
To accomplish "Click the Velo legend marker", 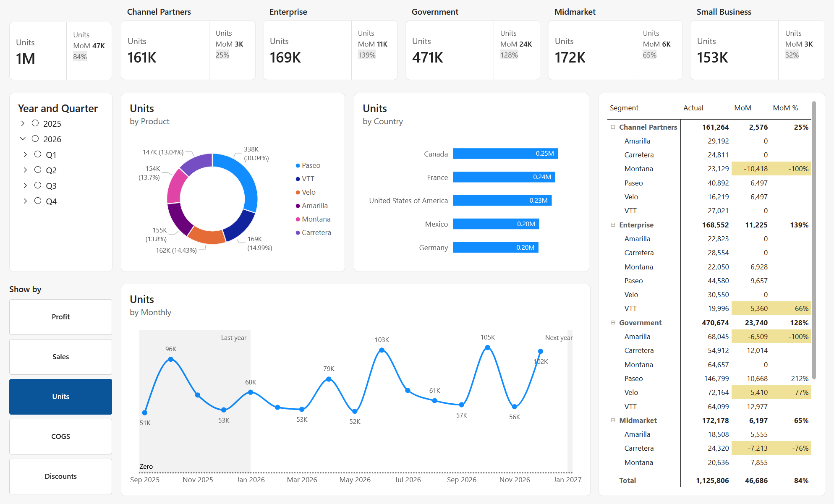I will [x=298, y=193].
